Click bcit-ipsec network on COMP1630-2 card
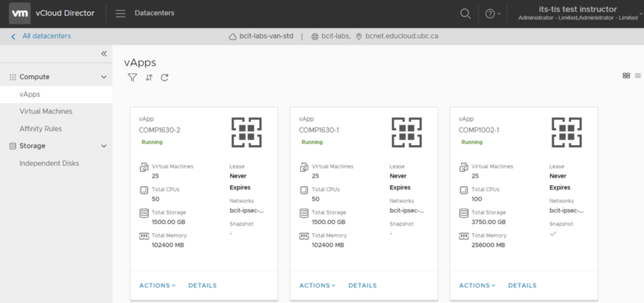644x303 pixels. coord(247,210)
